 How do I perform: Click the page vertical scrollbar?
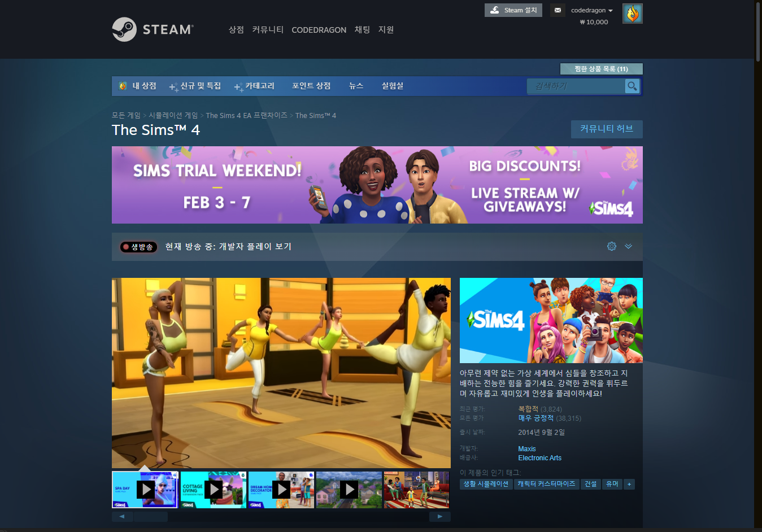click(x=758, y=31)
